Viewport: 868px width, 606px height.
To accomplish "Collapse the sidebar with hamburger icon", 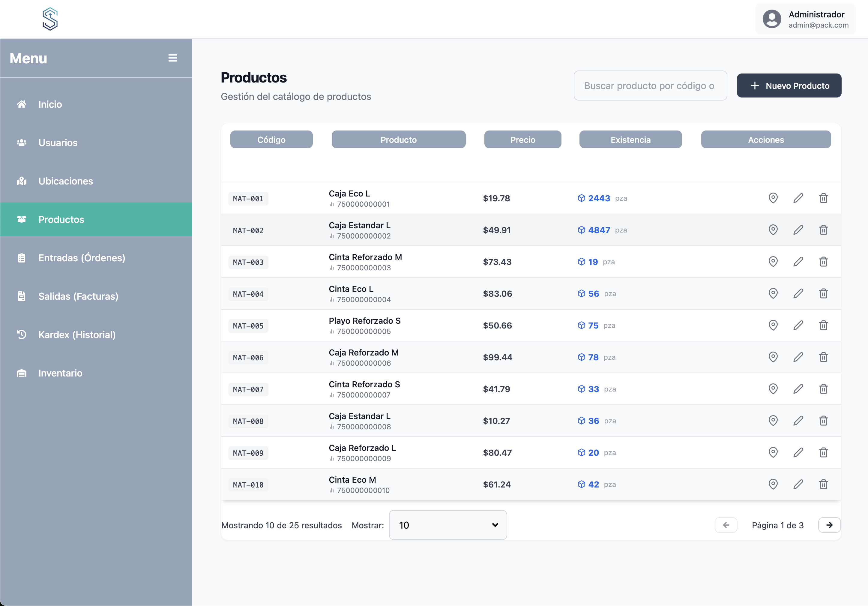I will [172, 58].
